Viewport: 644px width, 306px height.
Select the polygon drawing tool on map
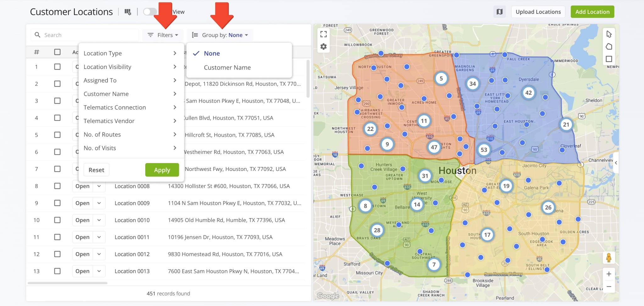(609, 47)
